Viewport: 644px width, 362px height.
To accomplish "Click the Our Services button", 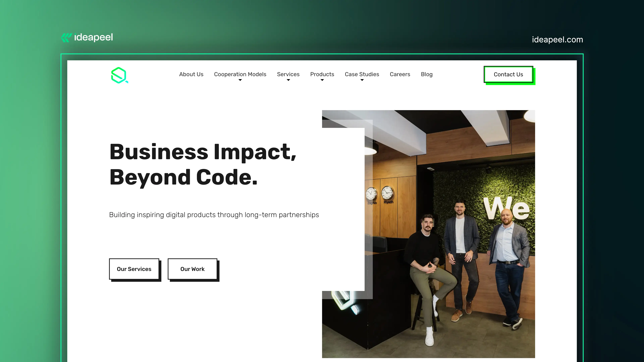I will pos(134,269).
